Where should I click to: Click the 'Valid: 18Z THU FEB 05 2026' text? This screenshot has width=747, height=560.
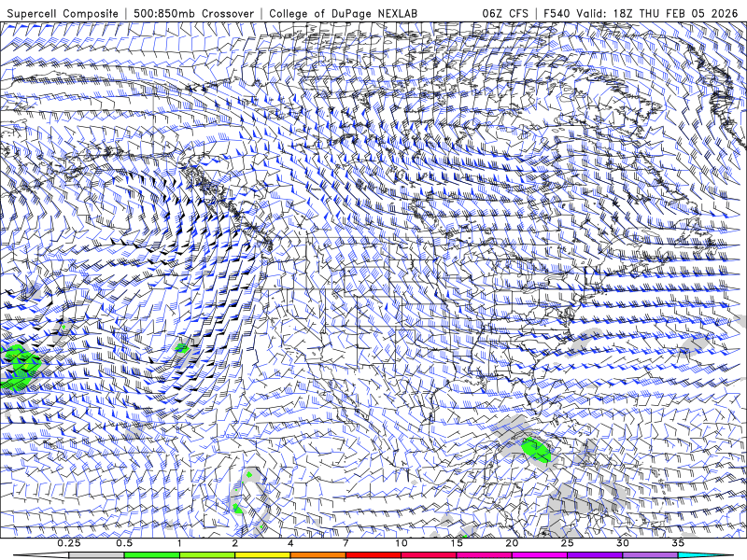[x=657, y=13]
